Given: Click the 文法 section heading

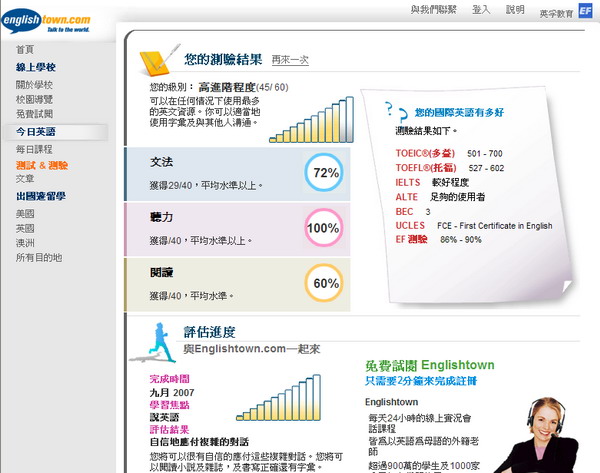Looking at the screenshot, I should coord(161,162).
